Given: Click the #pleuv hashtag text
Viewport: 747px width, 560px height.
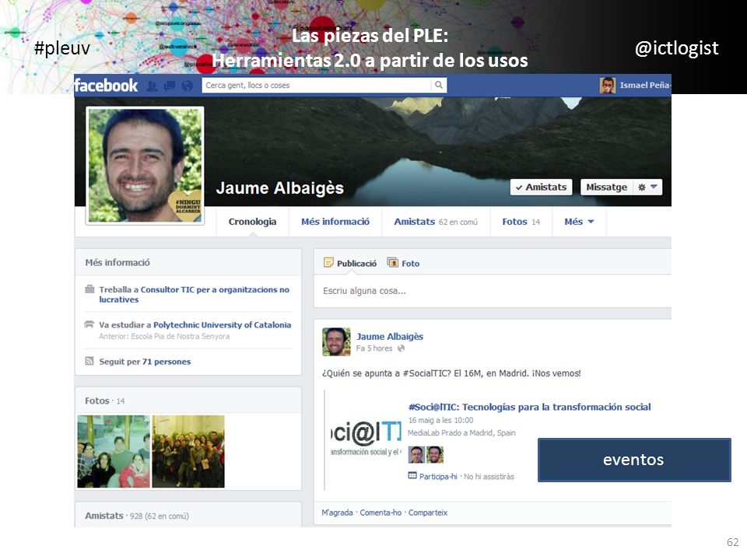Looking at the screenshot, I should 62,48.
